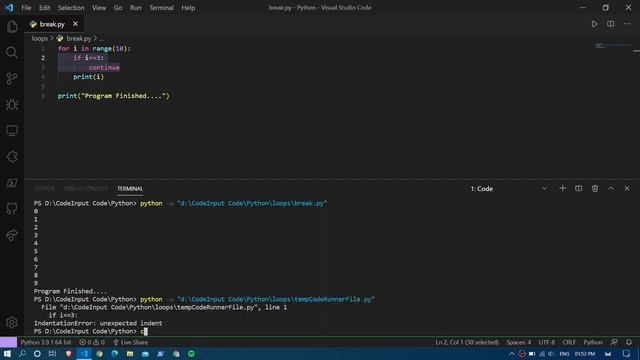The width and height of the screenshot is (640, 360).
Task: Open the View menu
Action: [x=99, y=8]
